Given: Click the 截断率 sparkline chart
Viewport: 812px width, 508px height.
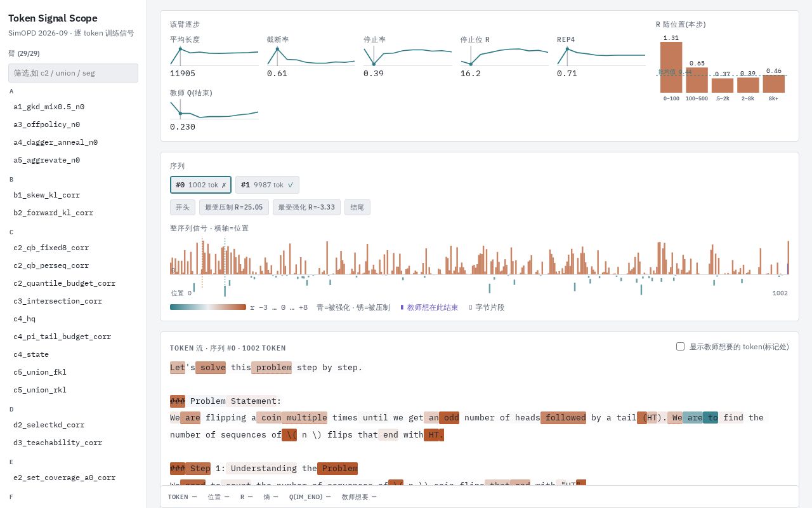Looking at the screenshot, I should click(311, 56).
